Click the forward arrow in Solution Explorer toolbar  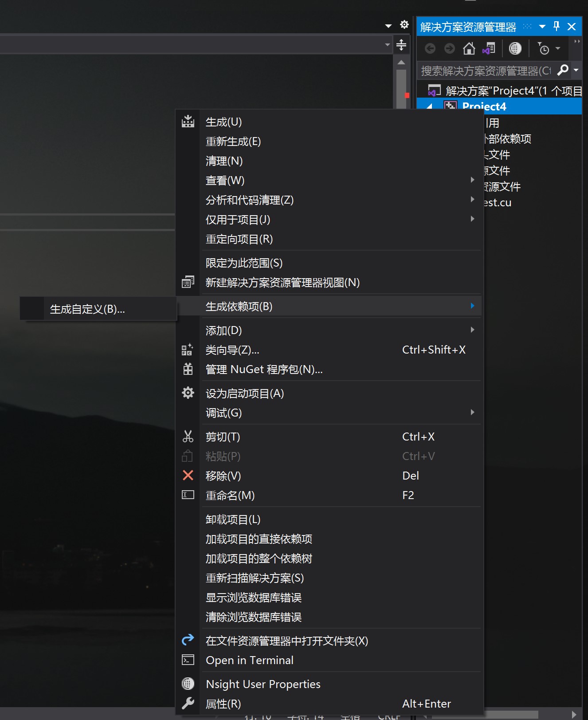pyautogui.click(x=450, y=48)
